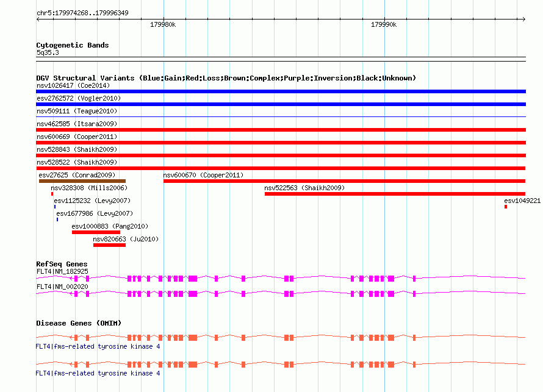Click the second FLT4|fms-related tyrosine kinase 4 link
The width and height of the screenshot is (543, 392).
pyautogui.click(x=98, y=373)
